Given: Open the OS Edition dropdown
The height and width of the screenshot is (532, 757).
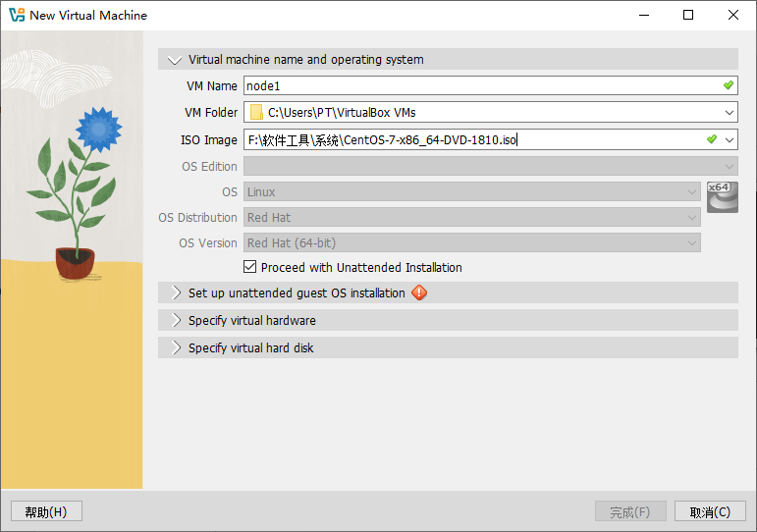Looking at the screenshot, I should (x=491, y=166).
